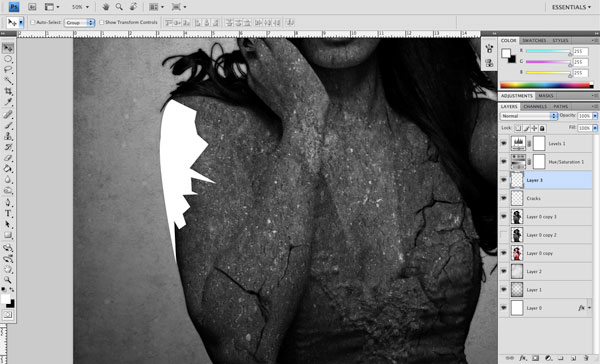Show the Layer 0 copy 2 layer
The image size is (600, 364).
pos(504,235)
